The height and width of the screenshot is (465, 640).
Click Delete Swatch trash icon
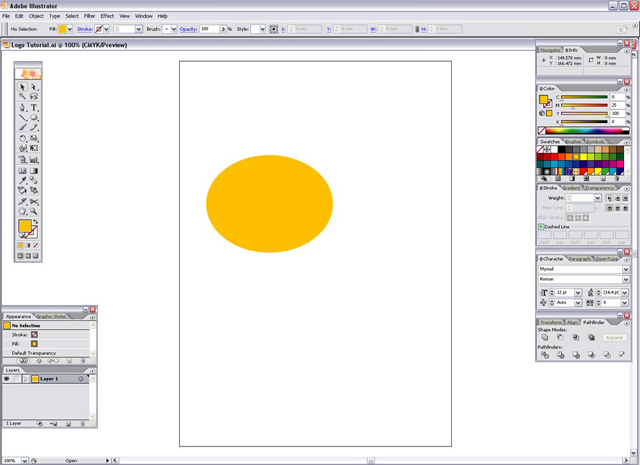pyautogui.click(x=617, y=178)
